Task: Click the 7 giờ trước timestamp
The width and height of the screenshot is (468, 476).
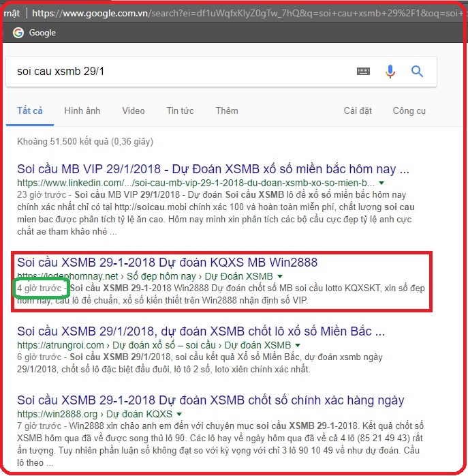Action: click(x=39, y=426)
